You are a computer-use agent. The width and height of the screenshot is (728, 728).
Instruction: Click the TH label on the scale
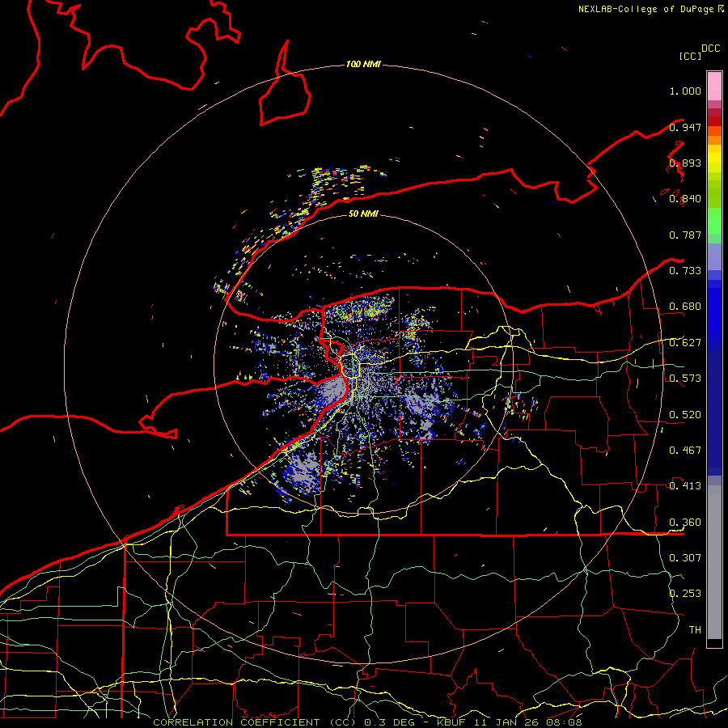tap(695, 630)
